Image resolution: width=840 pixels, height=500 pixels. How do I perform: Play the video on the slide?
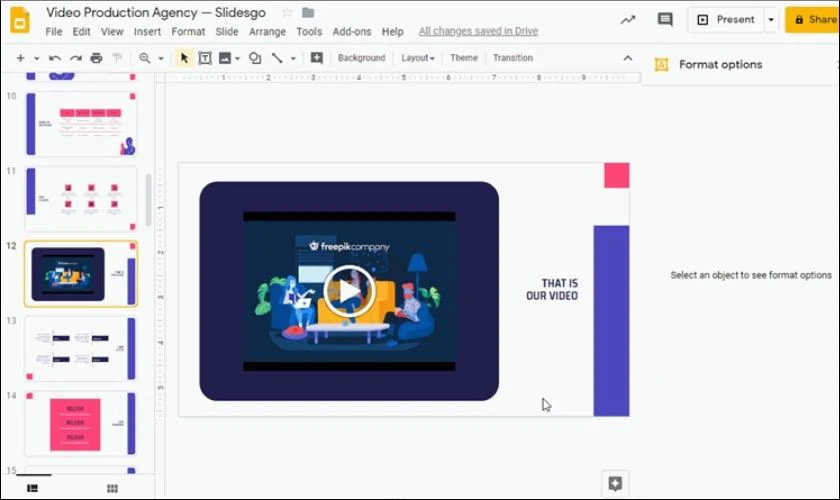click(x=349, y=292)
